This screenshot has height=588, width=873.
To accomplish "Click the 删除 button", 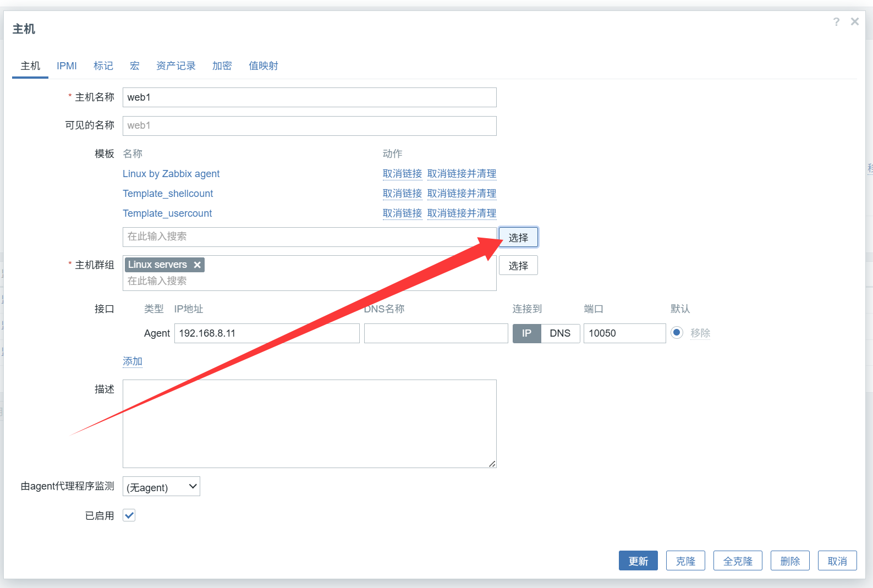I will click(x=790, y=561).
